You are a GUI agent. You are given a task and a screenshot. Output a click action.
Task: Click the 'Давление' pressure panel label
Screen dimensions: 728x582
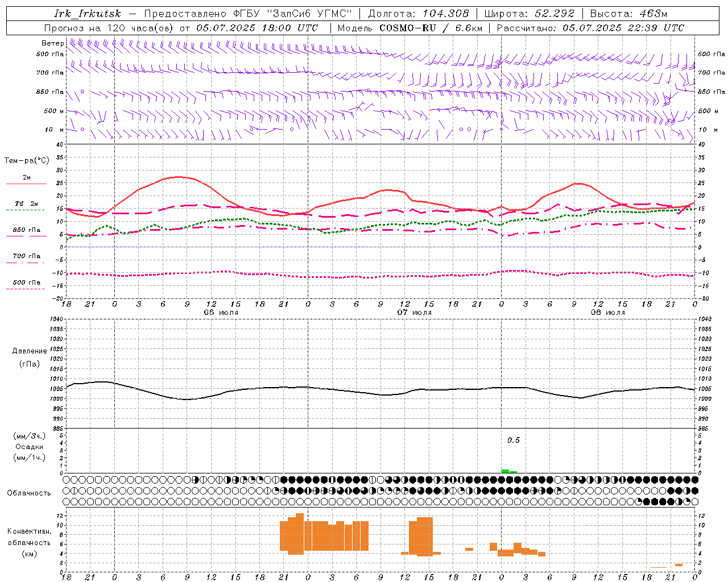pyautogui.click(x=30, y=351)
